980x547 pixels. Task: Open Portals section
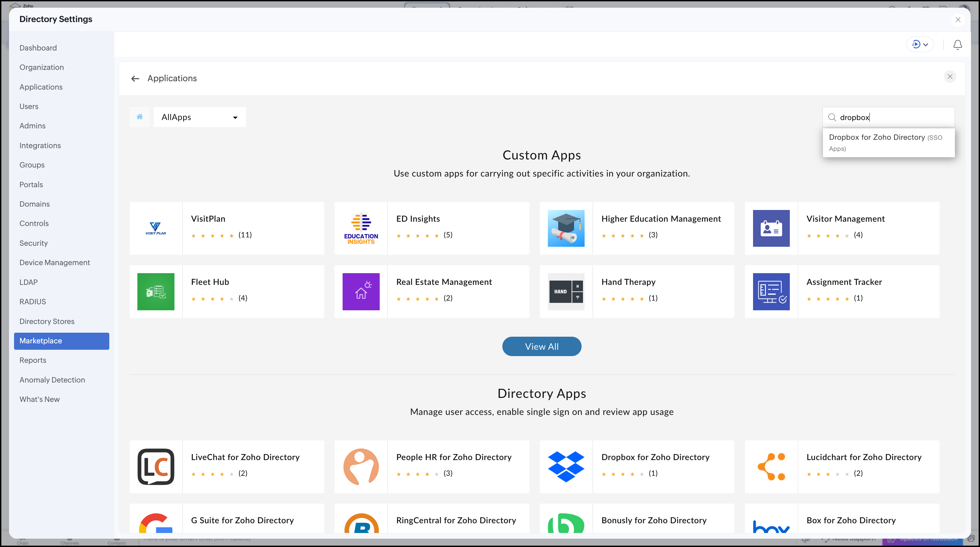[31, 185]
